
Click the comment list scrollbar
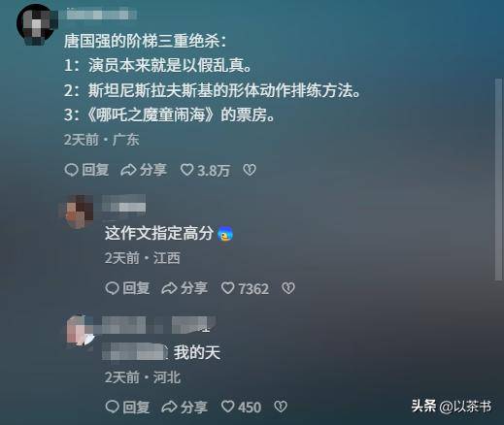click(x=499, y=180)
